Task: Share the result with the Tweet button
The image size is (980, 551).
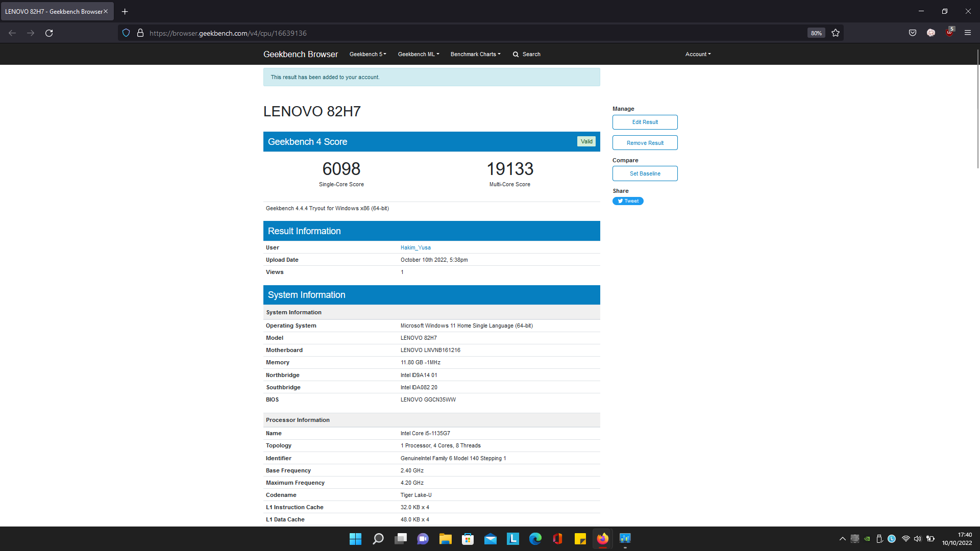Action: click(x=628, y=201)
